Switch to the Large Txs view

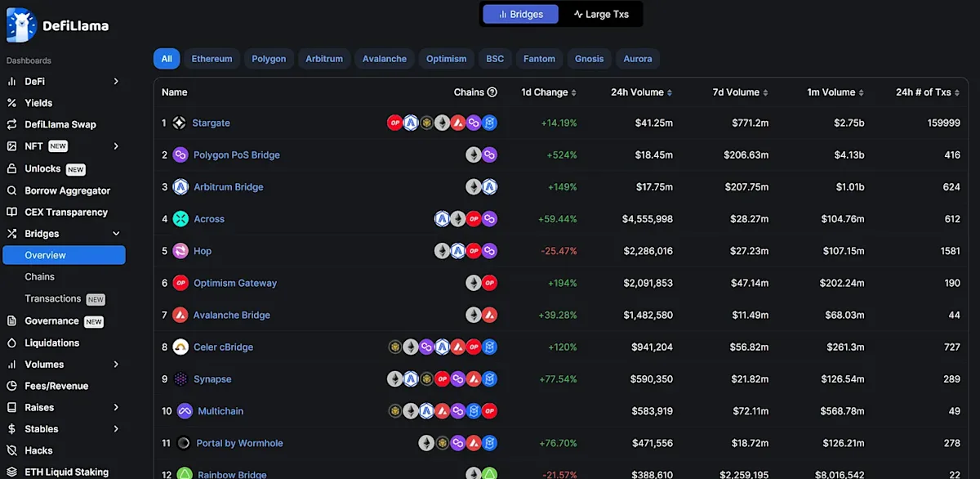click(x=600, y=14)
